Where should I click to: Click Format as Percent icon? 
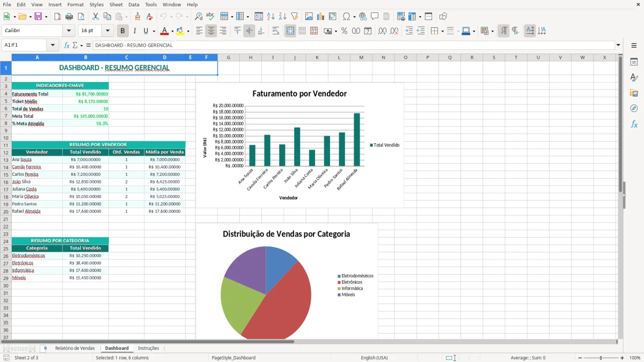344,31
